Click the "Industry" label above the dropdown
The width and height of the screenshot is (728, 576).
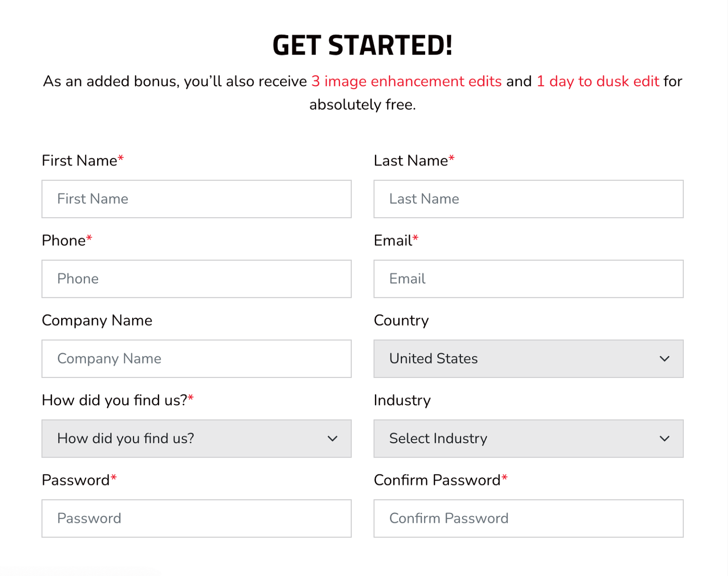point(402,401)
